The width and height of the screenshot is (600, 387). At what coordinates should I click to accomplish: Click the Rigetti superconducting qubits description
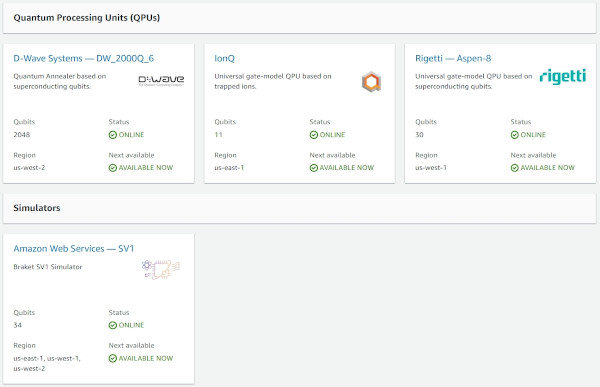(x=474, y=81)
